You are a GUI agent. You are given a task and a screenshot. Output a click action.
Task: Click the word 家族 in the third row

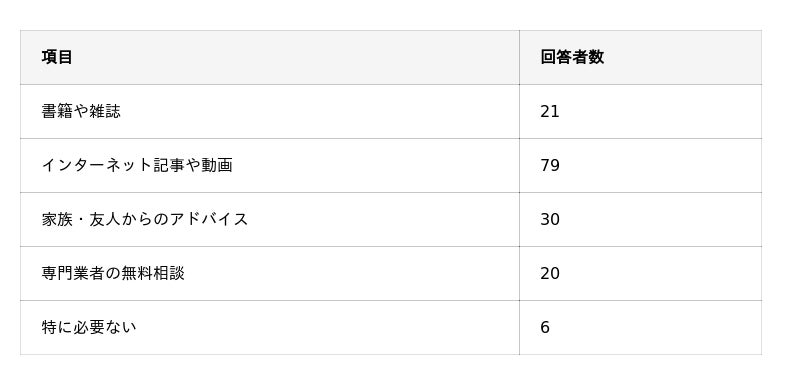[57, 219]
